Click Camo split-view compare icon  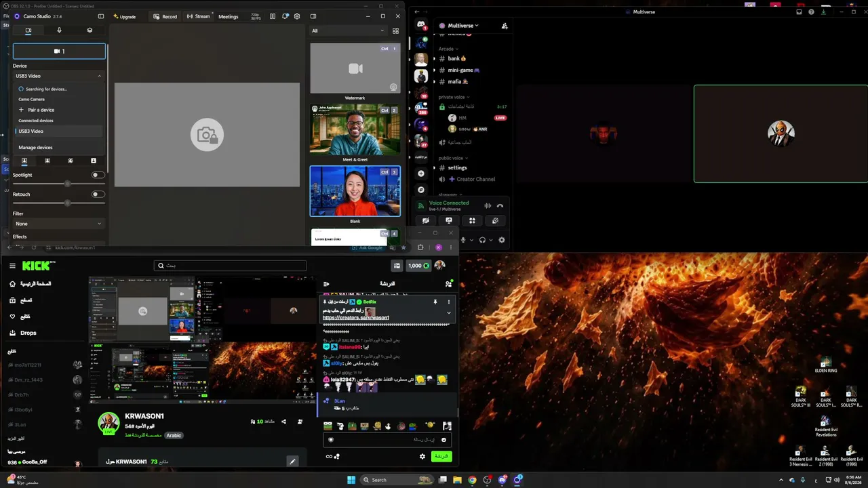coord(273,16)
